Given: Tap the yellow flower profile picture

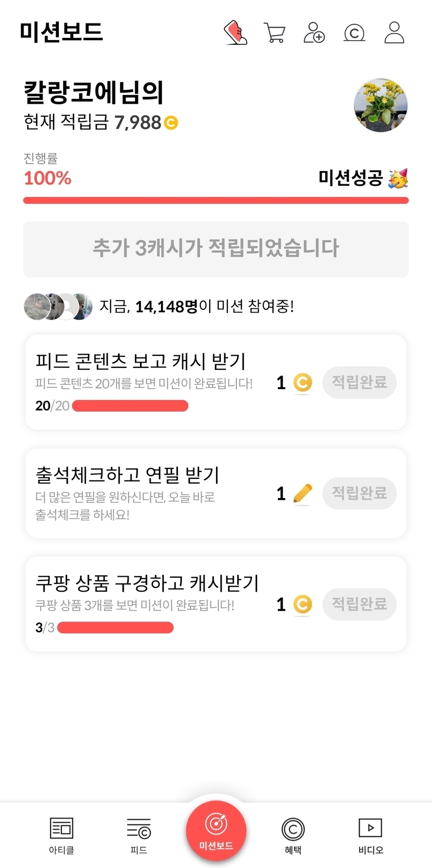Looking at the screenshot, I should coord(380,105).
